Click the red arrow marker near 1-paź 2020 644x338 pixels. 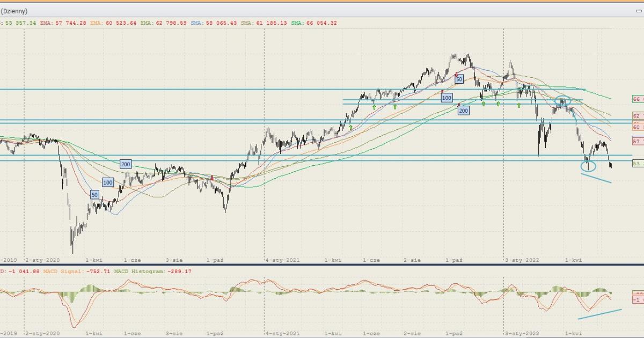211,178
